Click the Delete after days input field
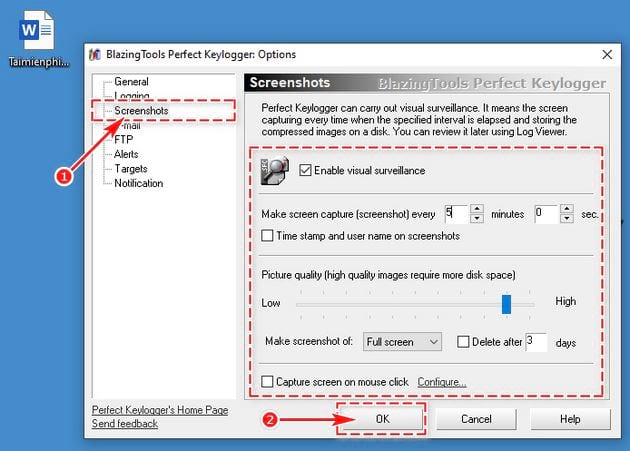This screenshot has width=630, height=451. (x=536, y=342)
